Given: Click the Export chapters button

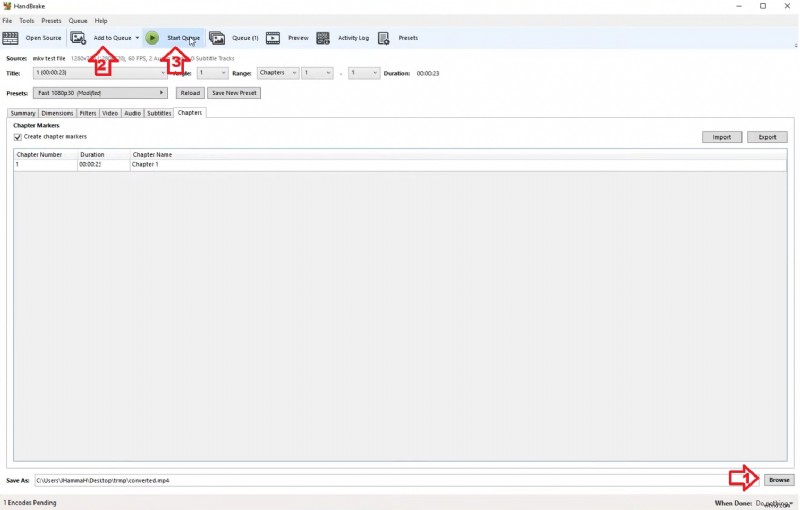Looking at the screenshot, I should coord(767,137).
